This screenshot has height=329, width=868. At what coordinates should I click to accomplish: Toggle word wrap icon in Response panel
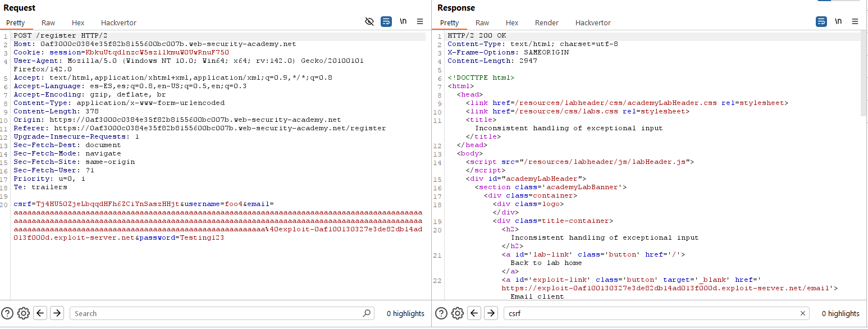pyautogui.click(x=821, y=22)
